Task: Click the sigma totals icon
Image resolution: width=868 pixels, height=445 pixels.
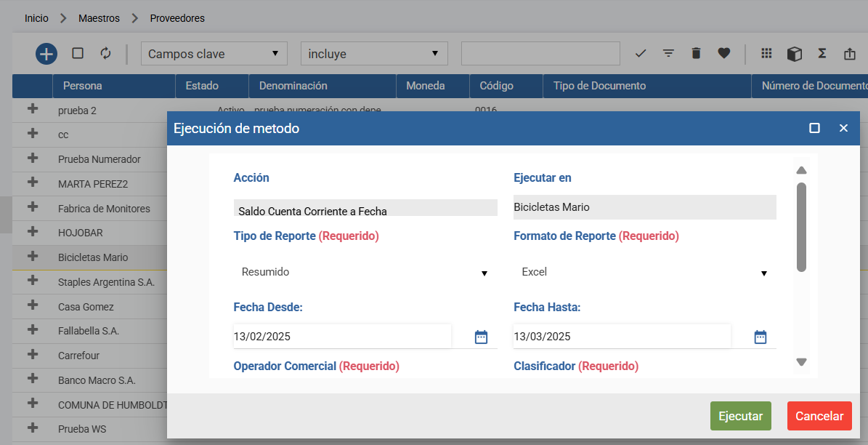Action: [822, 53]
